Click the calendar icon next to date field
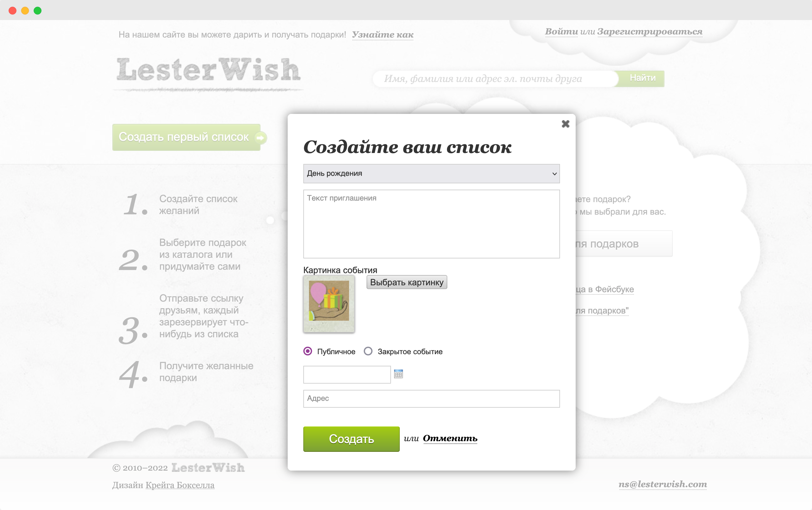This screenshot has width=812, height=510. (399, 373)
